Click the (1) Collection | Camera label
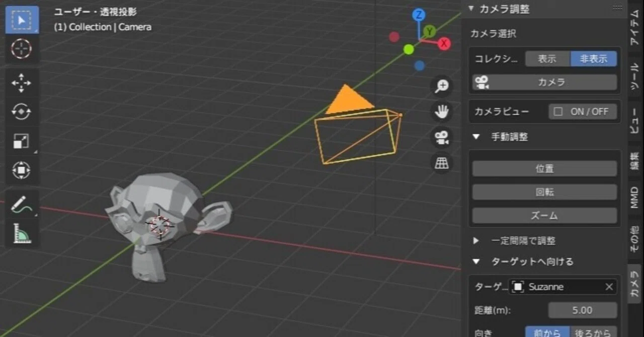Screen dimensions: 644x337 103,27
